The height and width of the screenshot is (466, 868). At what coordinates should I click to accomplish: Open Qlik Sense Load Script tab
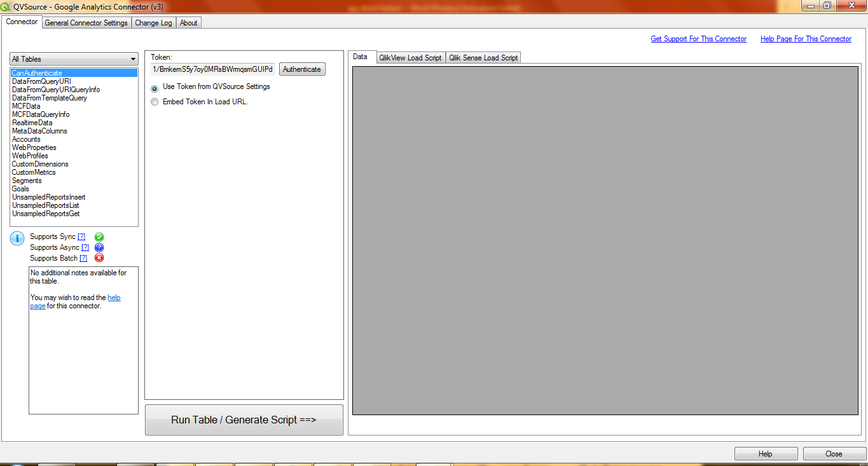point(483,58)
